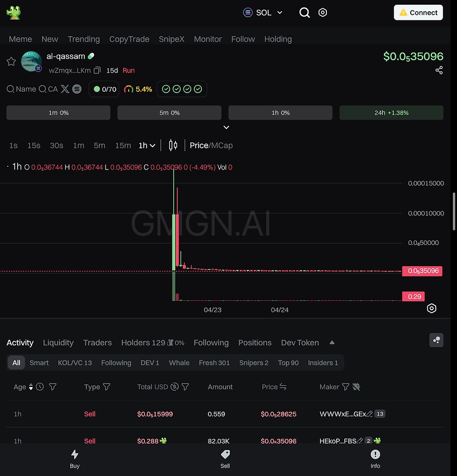
Task: Swap Price column display
Action: 283,387
